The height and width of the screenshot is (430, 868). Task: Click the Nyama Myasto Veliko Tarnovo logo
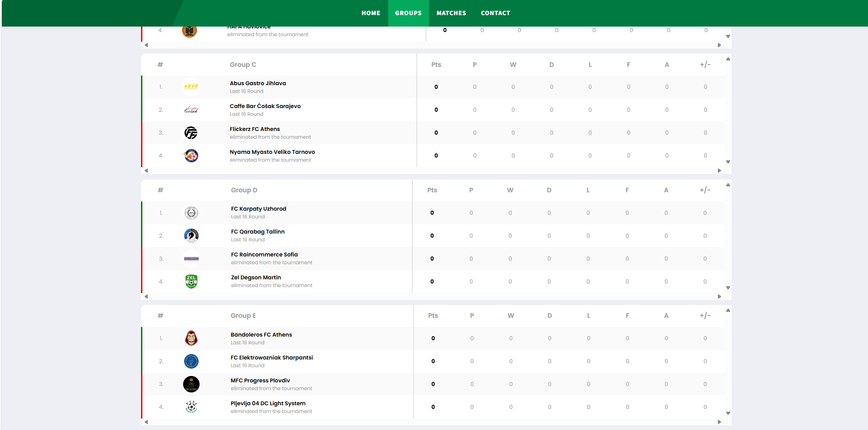click(191, 155)
